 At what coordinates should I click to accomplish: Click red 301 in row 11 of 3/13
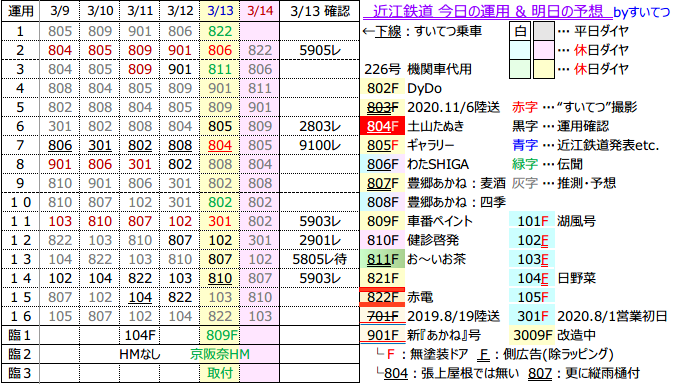coord(220,221)
